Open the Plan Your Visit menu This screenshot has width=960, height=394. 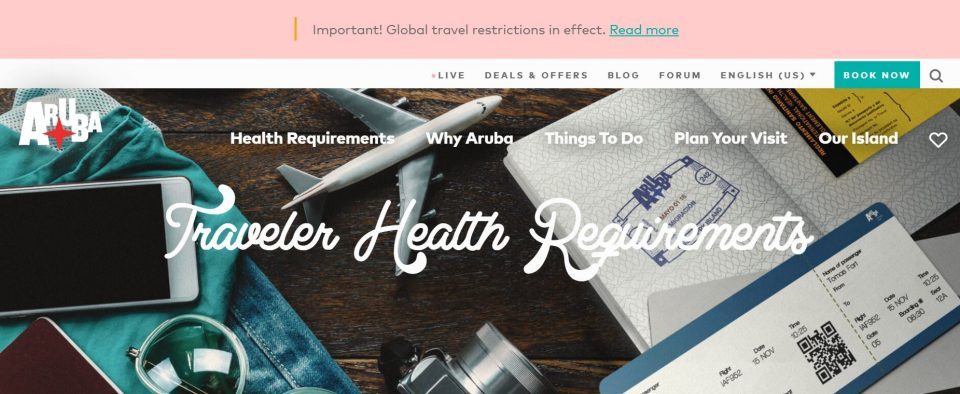730,138
